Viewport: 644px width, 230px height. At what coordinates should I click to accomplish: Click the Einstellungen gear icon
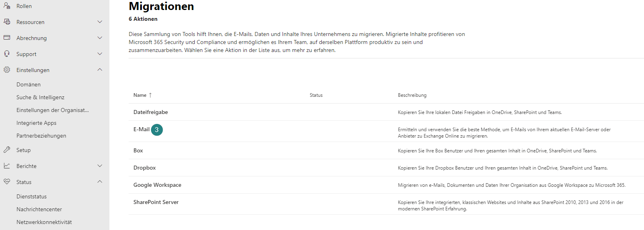pos(7,70)
